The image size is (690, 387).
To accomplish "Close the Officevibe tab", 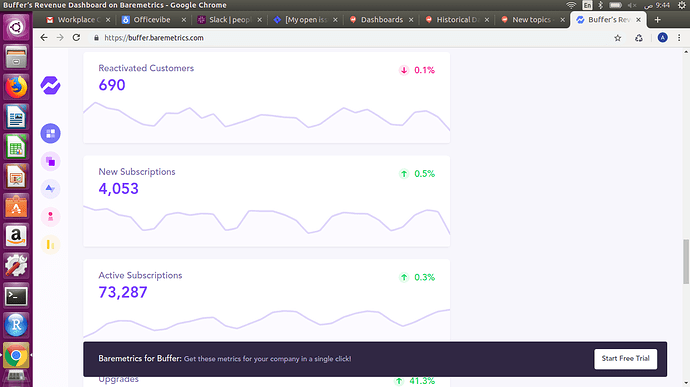I will point(184,20).
